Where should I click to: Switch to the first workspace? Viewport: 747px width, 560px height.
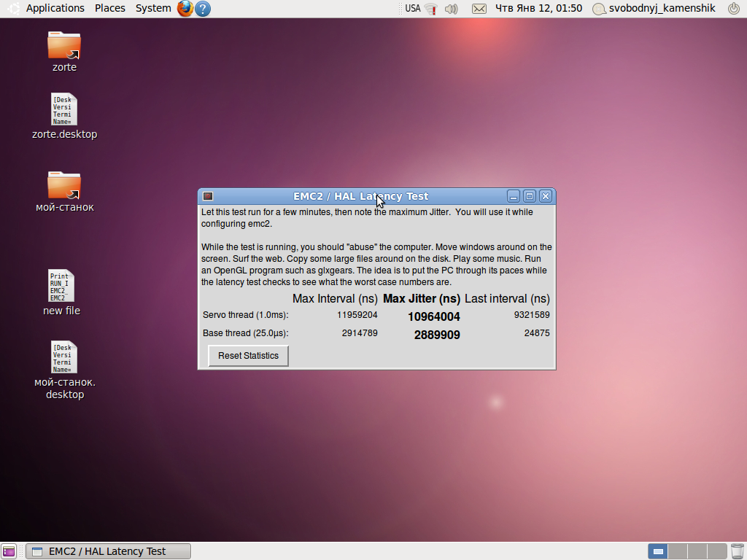tap(658, 551)
